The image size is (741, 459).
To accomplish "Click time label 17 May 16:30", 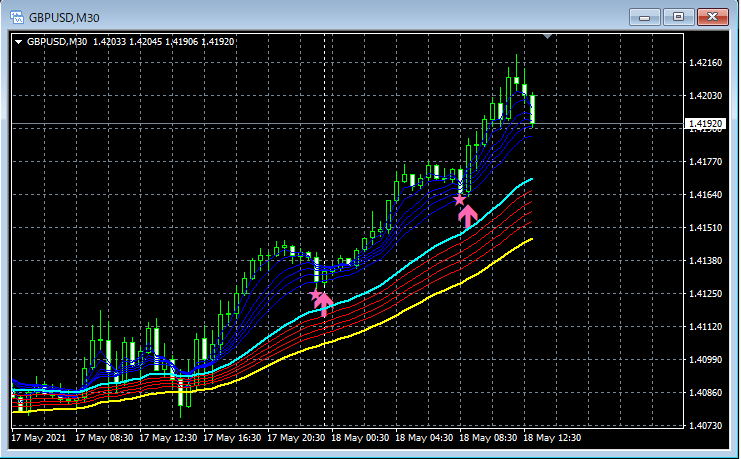I will point(232,438).
